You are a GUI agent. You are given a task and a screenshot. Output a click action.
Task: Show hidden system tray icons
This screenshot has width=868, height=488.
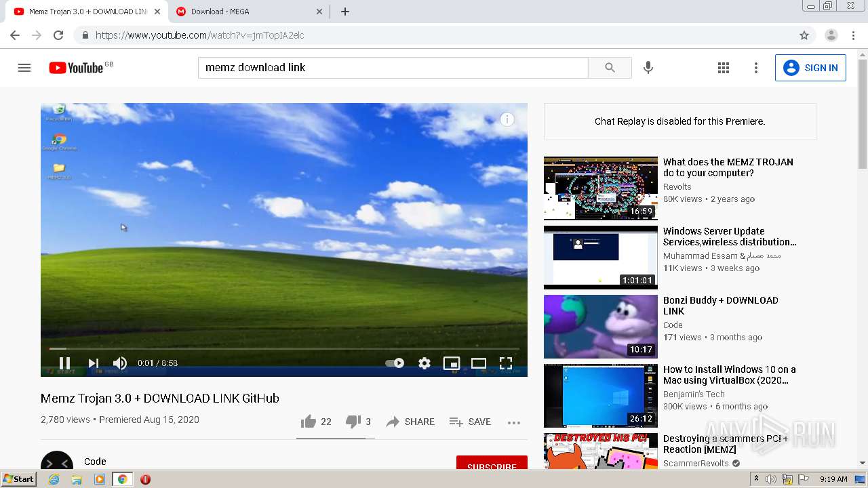click(756, 479)
